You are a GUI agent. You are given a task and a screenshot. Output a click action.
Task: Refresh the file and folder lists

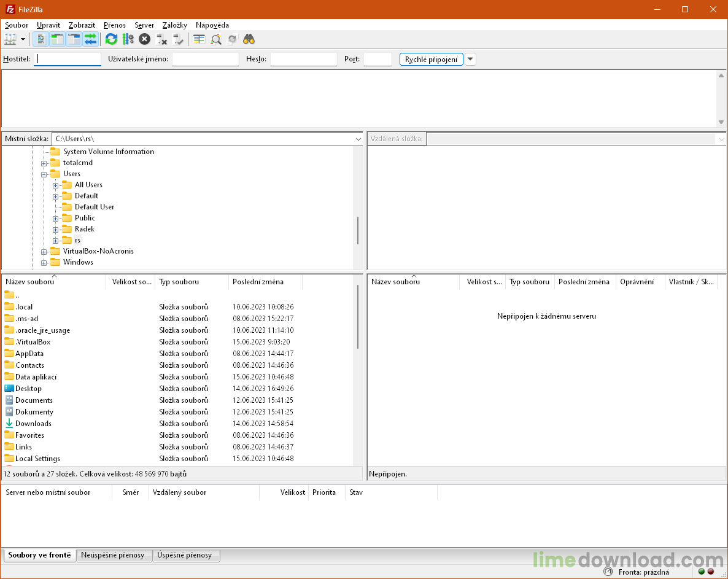coord(111,39)
